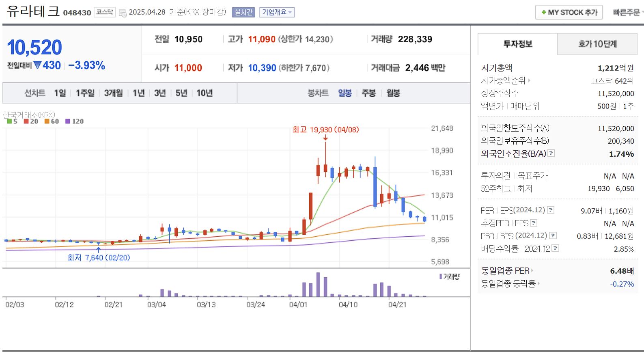
Task: Click help icon beside 추정PER EPS
Action: (534, 223)
